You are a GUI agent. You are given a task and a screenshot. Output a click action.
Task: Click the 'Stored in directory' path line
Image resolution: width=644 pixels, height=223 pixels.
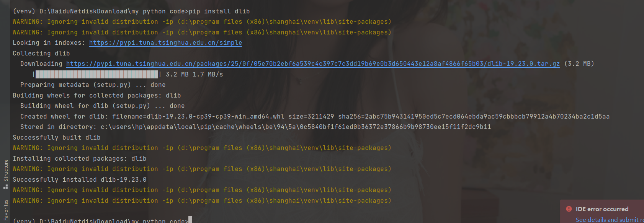(x=256, y=127)
